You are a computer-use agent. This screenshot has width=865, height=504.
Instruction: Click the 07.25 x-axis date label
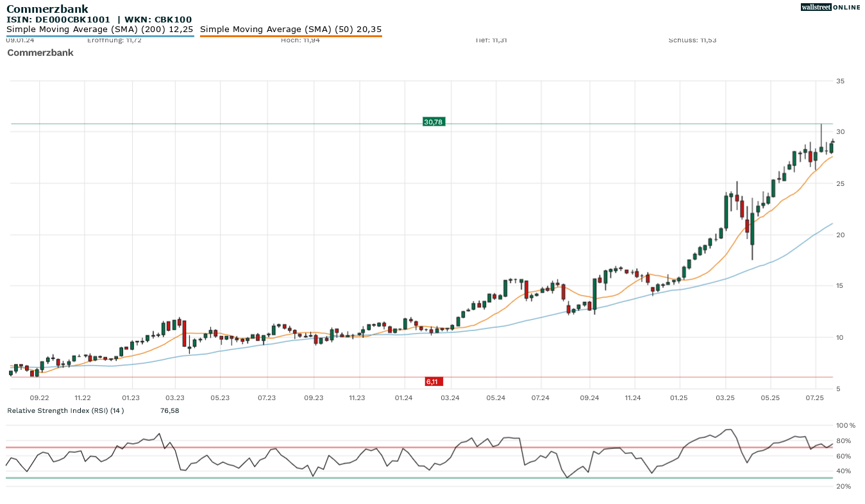tap(814, 398)
